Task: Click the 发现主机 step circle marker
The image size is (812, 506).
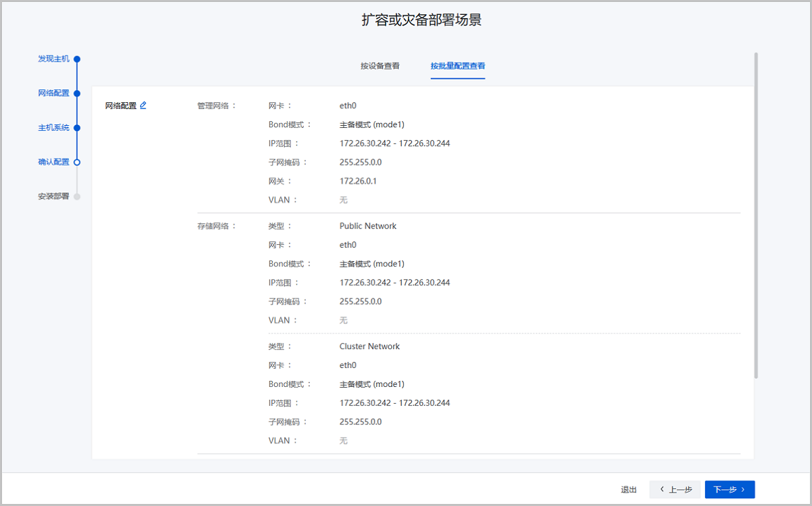Action: [77, 60]
